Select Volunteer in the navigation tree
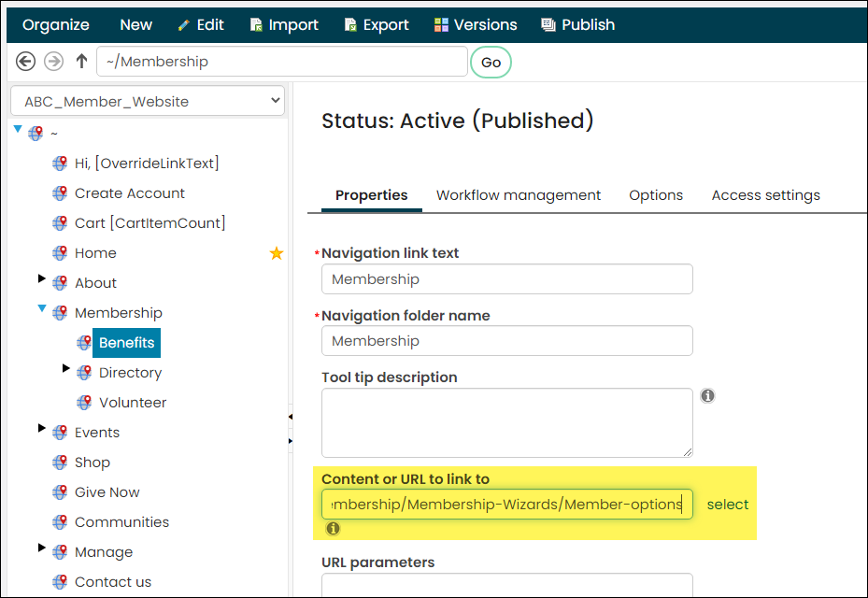This screenshot has height=598, width=868. tap(133, 403)
